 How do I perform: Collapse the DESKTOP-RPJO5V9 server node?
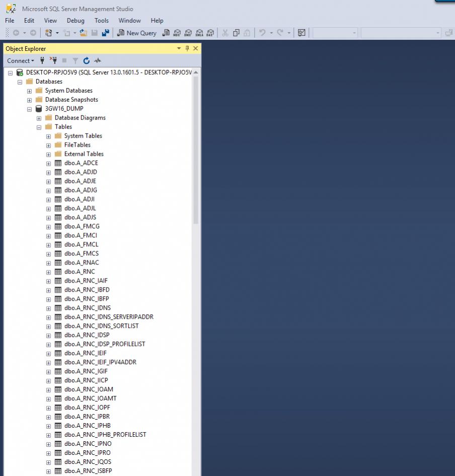10,73
